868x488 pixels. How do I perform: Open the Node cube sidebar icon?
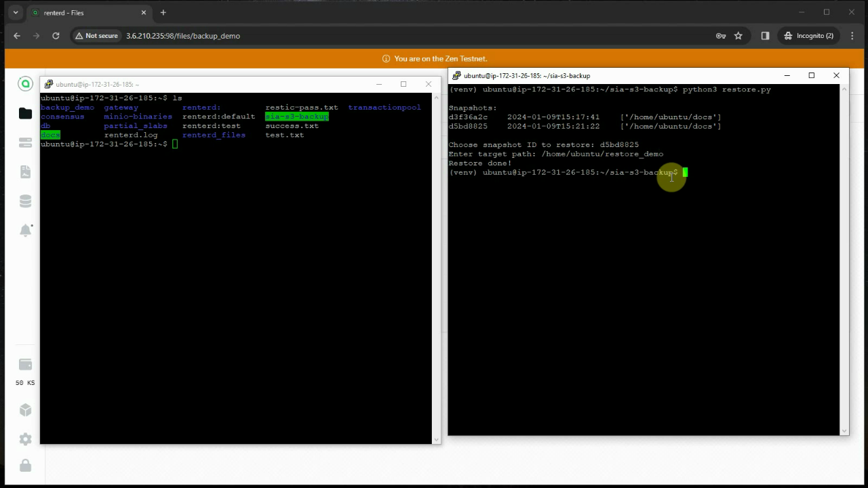(25, 409)
